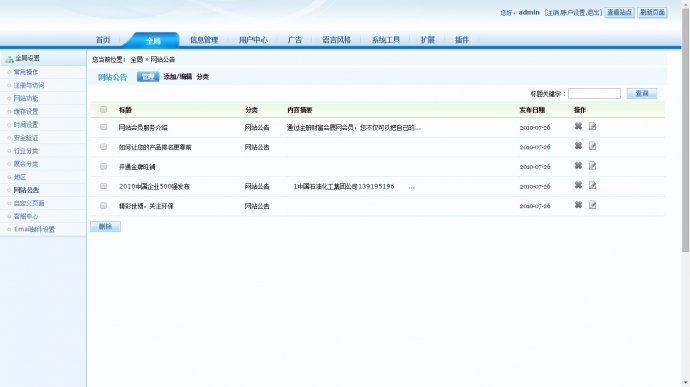690x387 pixels.
Task: Select the 全局 top navigation tab
Action: pyautogui.click(x=153, y=41)
